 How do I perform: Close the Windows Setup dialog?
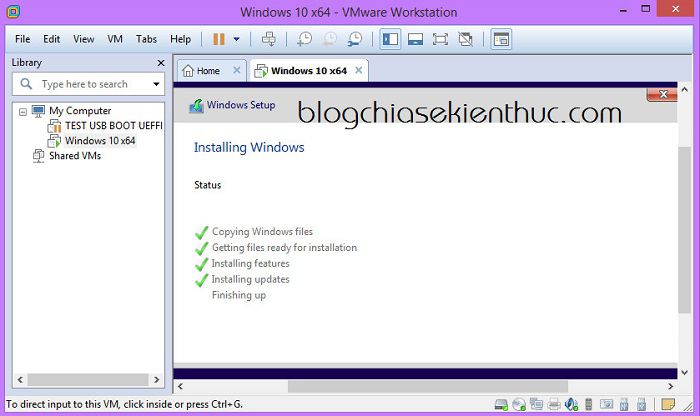tap(662, 94)
